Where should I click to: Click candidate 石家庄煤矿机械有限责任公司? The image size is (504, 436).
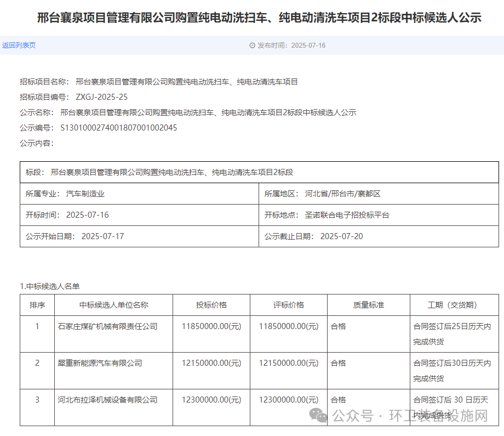(108, 327)
